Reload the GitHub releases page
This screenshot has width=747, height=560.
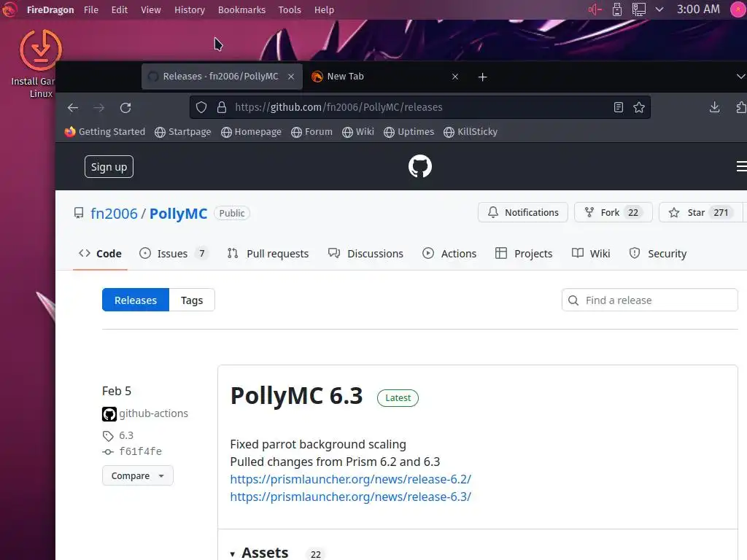point(125,108)
